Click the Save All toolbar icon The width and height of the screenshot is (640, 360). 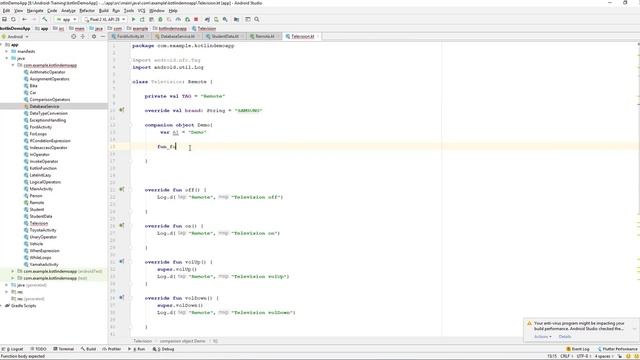(x=4, y=19)
